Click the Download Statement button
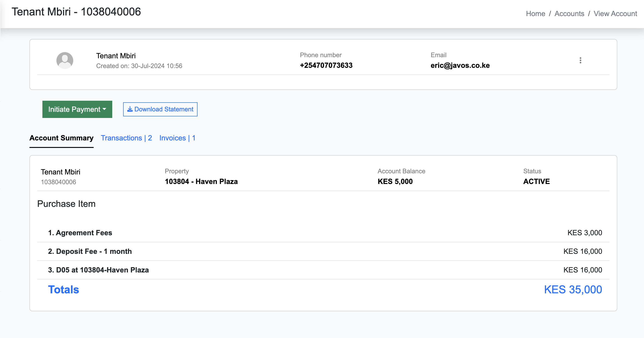The width and height of the screenshot is (644, 338). click(x=160, y=109)
